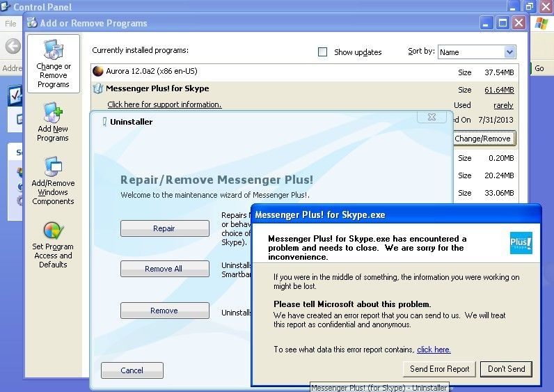The height and width of the screenshot is (392, 554).
Task: Click the Remove All button
Action: [165, 269]
